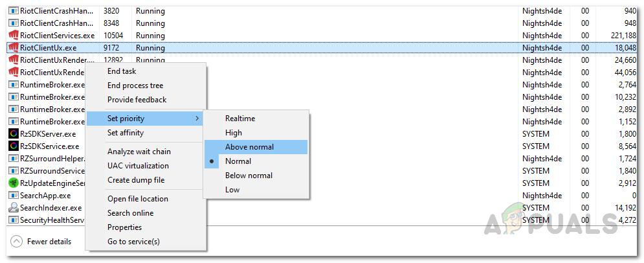Select Open file location menu entry
The height and width of the screenshot is (263, 644).
pos(138,199)
